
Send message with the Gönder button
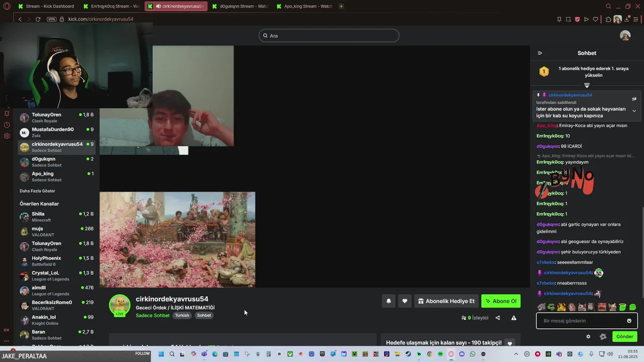point(624,337)
